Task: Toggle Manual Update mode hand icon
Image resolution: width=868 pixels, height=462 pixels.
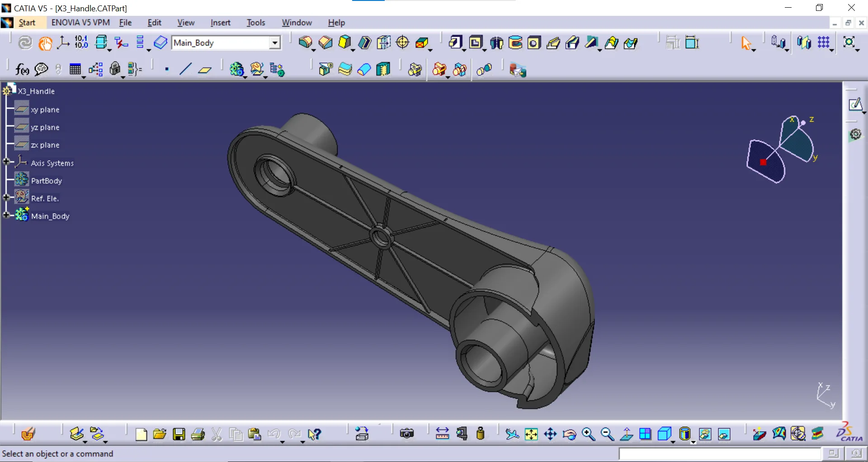Action: (45, 43)
